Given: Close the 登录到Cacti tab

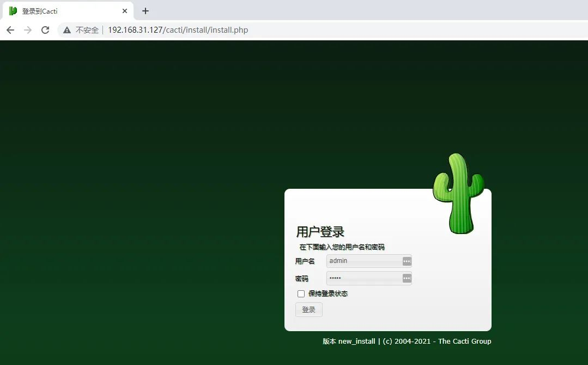Looking at the screenshot, I should 125,11.
